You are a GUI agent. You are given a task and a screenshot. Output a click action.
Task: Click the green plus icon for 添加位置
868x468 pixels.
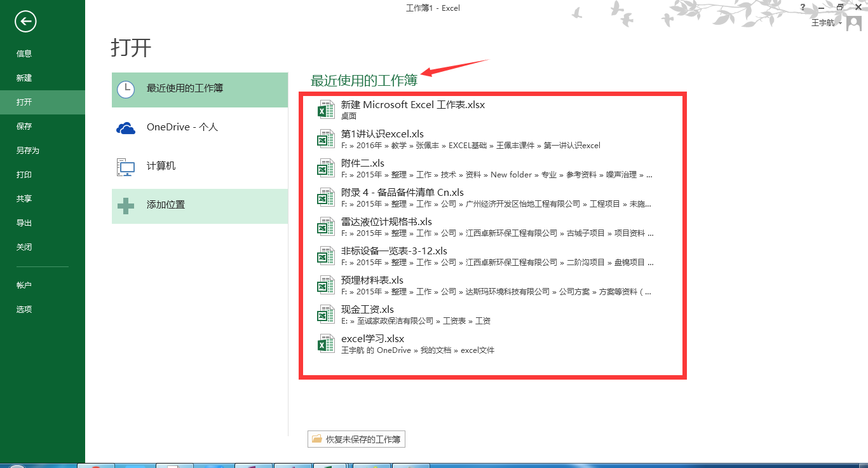pyautogui.click(x=126, y=206)
